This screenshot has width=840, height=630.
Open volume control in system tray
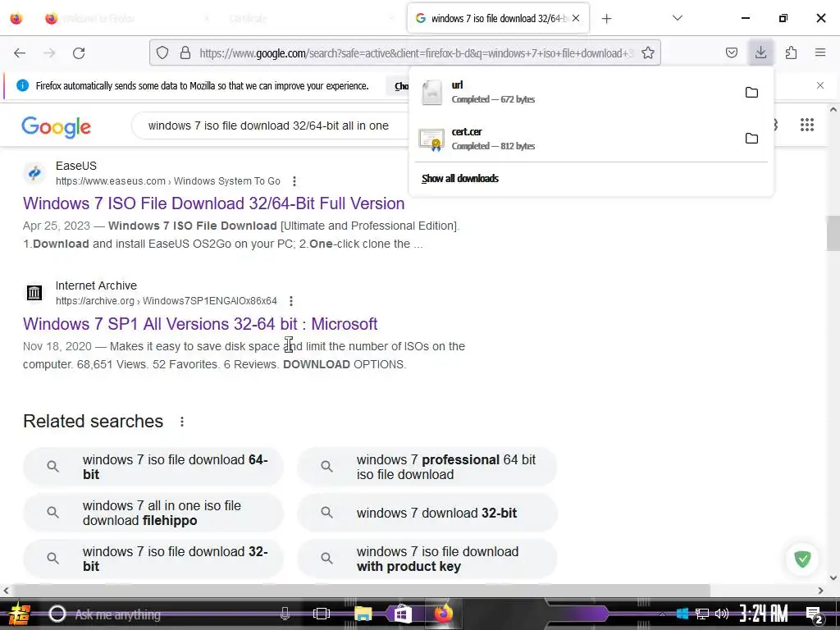tap(722, 614)
